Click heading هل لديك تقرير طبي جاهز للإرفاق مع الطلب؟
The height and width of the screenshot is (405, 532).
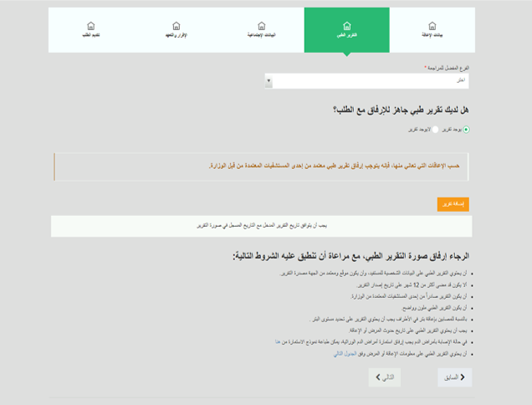pos(401,110)
